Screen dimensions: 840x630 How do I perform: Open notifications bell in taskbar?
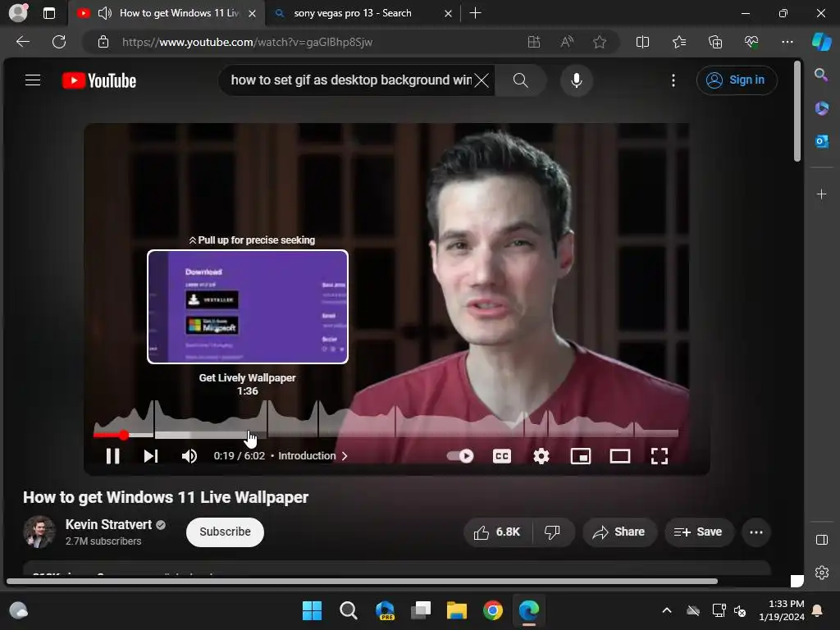click(818, 610)
